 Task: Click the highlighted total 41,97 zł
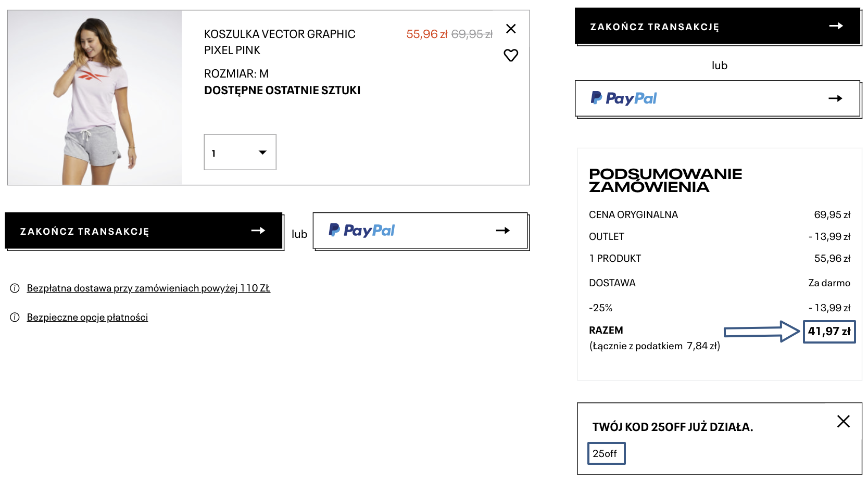click(829, 332)
